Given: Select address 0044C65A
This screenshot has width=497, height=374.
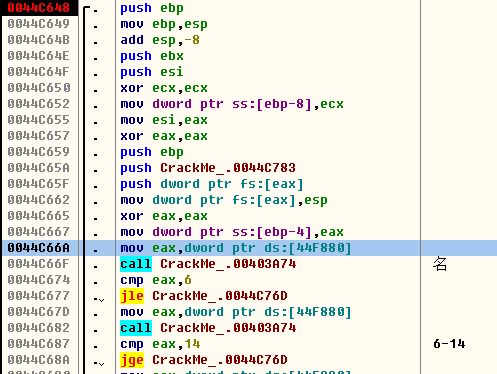Looking at the screenshot, I should (39, 168).
